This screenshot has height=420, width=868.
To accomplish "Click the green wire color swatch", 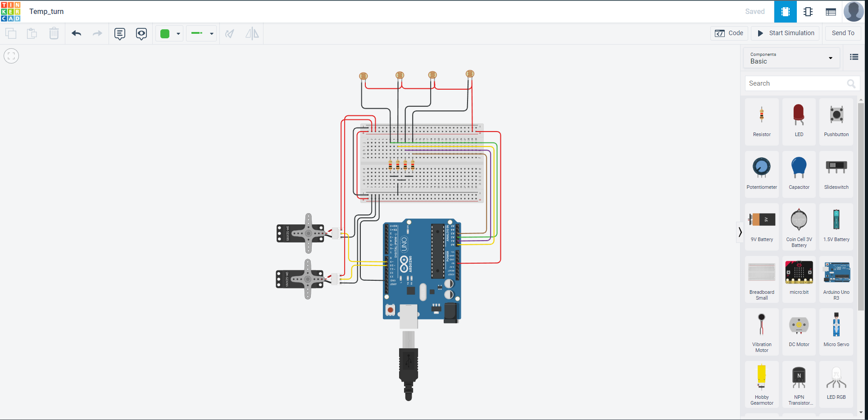I will [x=165, y=34].
